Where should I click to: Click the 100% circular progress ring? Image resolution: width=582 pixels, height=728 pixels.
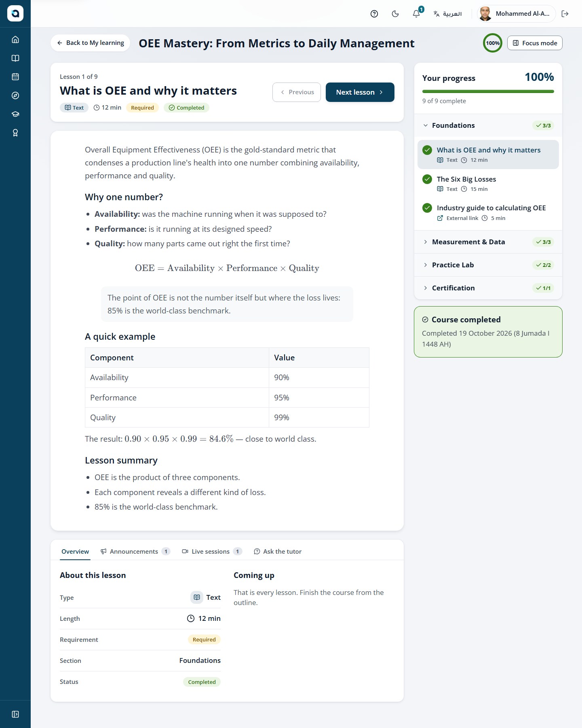tap(493, 43)
